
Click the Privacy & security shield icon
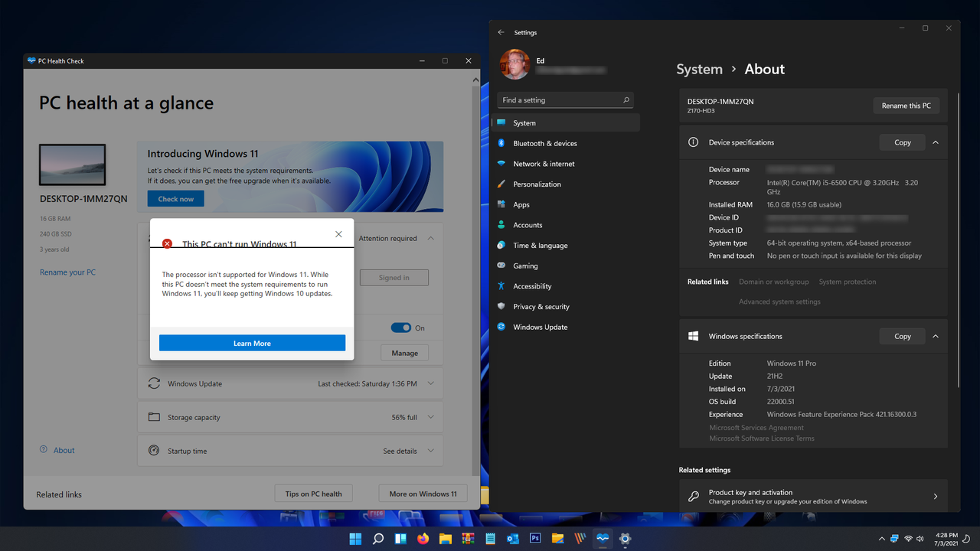(x=501, y=306)
